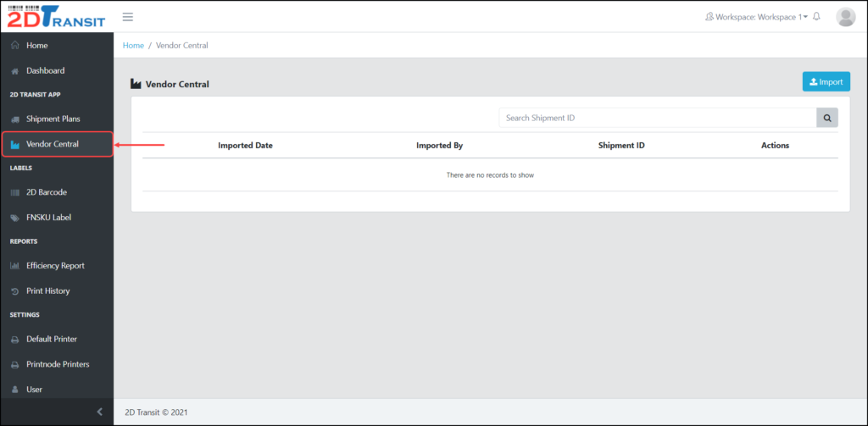The image size is (868, 426).
Task: Follow the Home breadcrumb link
Action: coord(133,46)
